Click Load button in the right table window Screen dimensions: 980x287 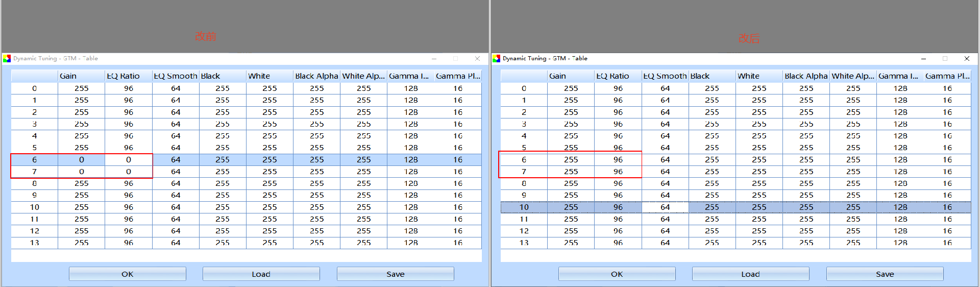pyautogui.click(x=750, y=274)
